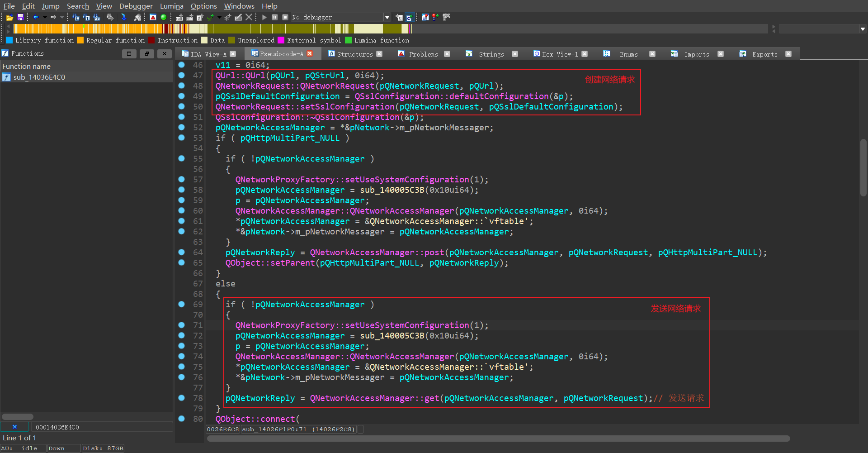Click the green circle toolbar icon
Image resolution: width=868 pixels, height=453 pixels.
tap(164, 17)
